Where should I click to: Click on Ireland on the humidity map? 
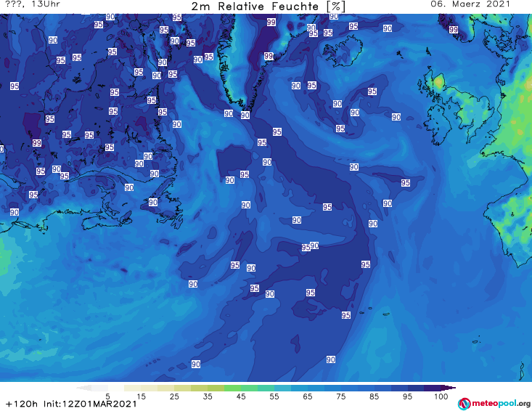click(438, 125)
